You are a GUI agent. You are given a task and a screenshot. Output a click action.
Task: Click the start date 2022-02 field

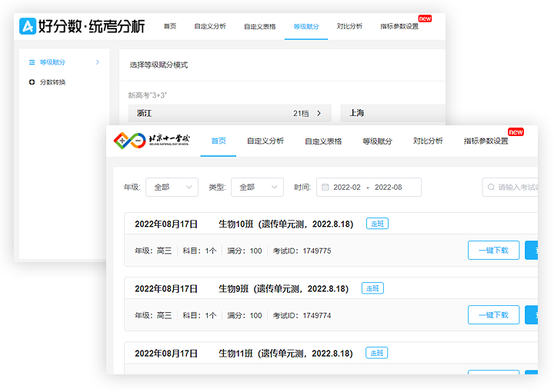[346, 187]
